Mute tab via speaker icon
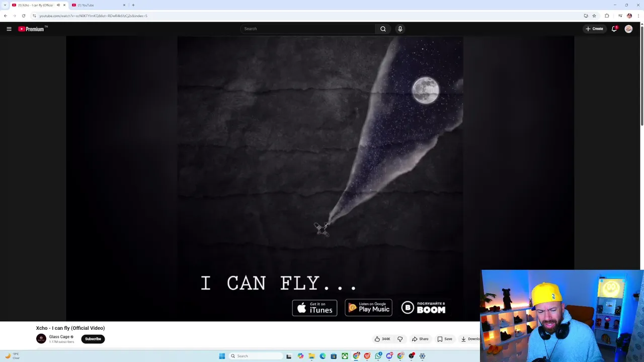The height and width of the screenshot is (362, 644). [x=58, y=5]
